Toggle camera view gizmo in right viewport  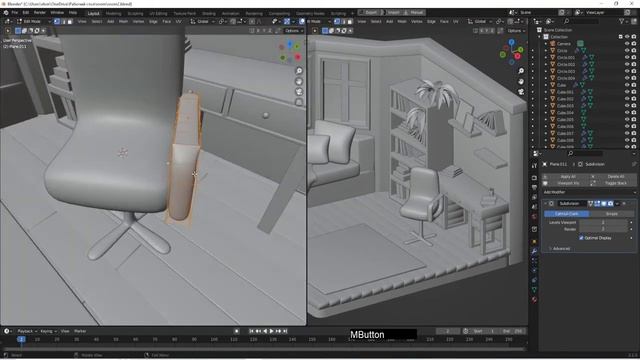coord(521,91)
